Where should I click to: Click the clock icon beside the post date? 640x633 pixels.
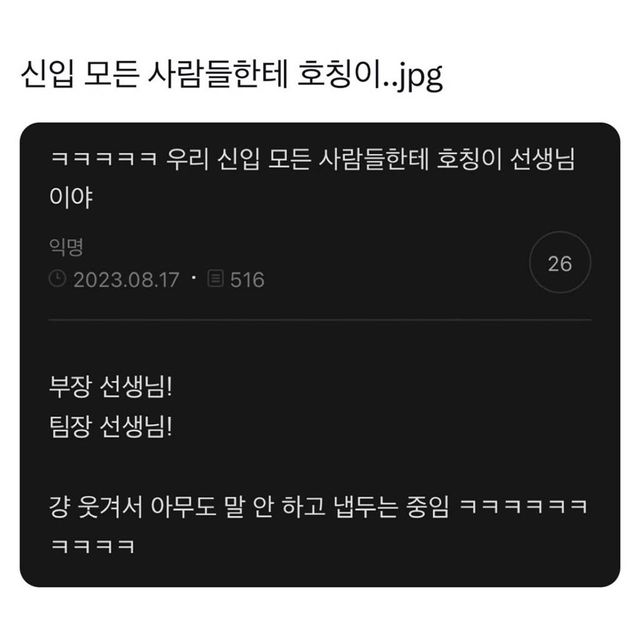(57, 279)
